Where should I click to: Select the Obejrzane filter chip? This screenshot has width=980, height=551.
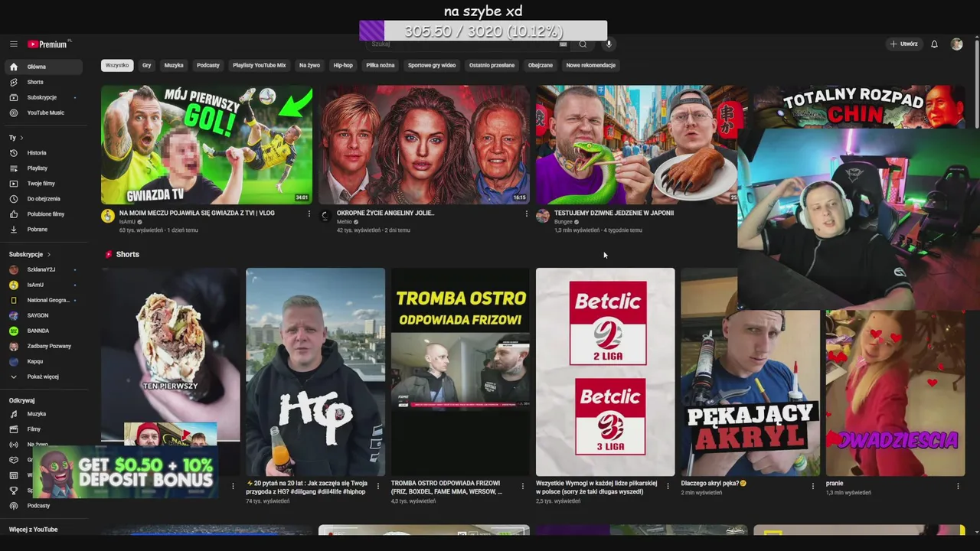pos(541,66)
